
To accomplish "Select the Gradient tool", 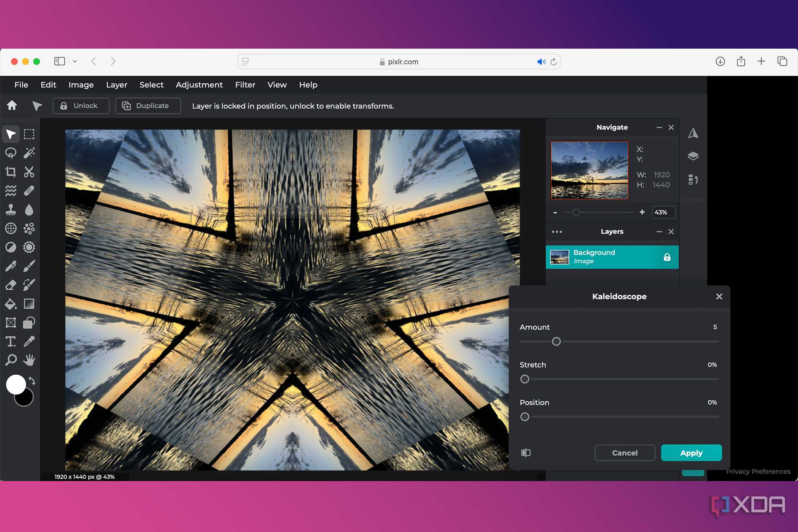I will (x=29, y=304).
